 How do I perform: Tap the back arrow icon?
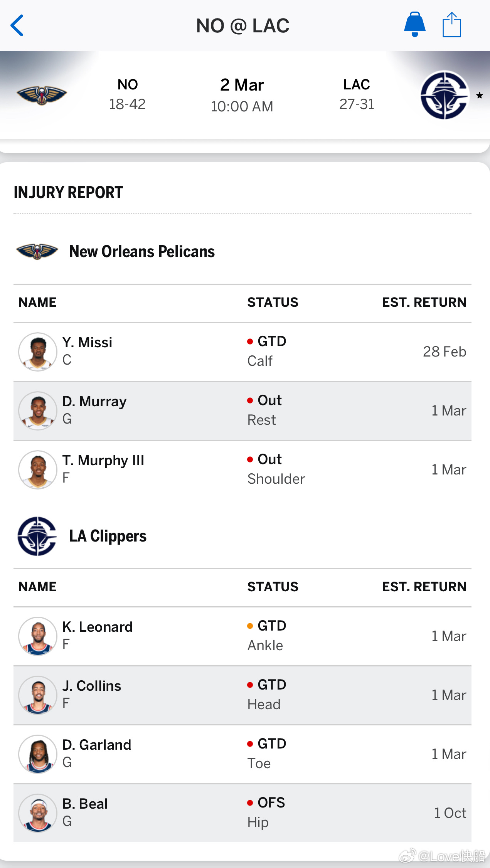(x=17, y=26)
